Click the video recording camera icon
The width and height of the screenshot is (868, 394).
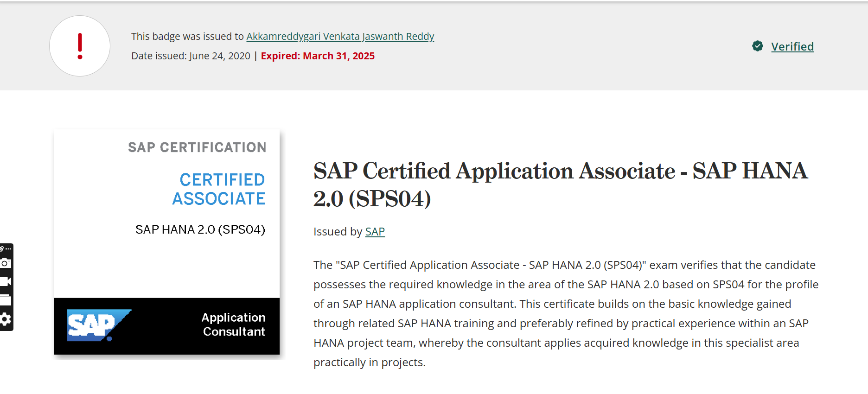[x=6, y=282]
